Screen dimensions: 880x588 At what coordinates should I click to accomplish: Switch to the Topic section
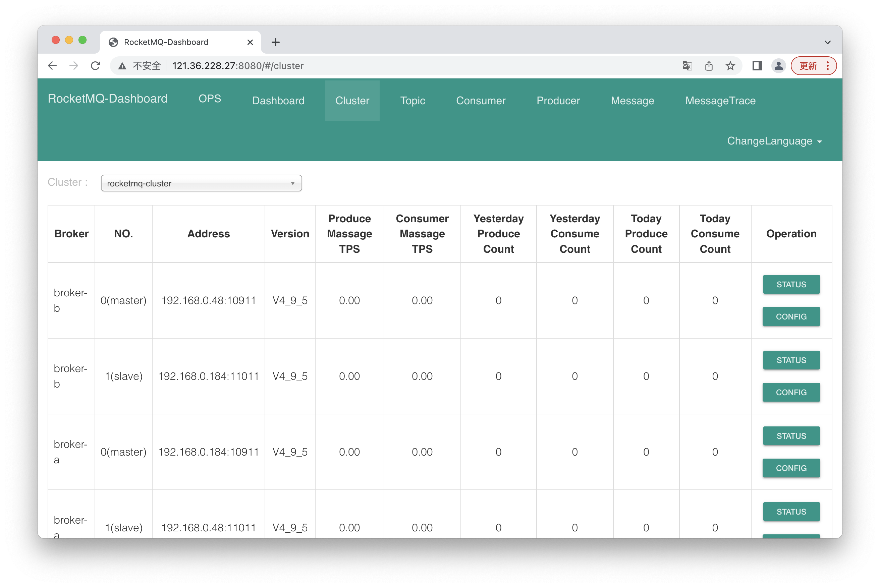tap(412, 101)
